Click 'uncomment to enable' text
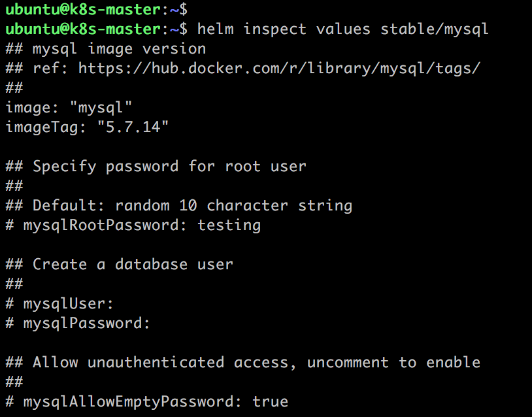The height and width of the screenshot is (417, 532). tap(394, 363)
